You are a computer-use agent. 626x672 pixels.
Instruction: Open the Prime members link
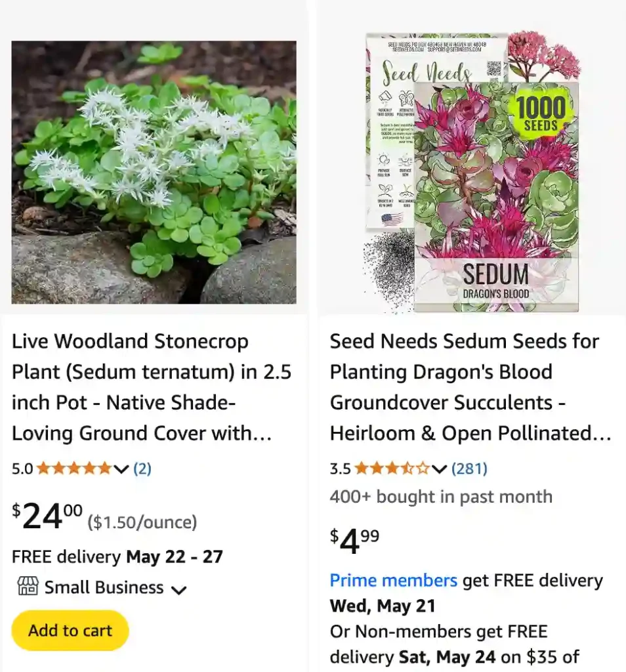[x=393, y=580]
